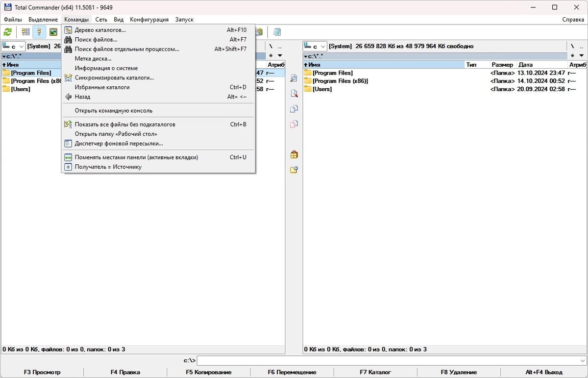The width and height of the screenshot is (588, 378).
Task: Go to parent folder using right panel dots
Action: click(582, 46)
